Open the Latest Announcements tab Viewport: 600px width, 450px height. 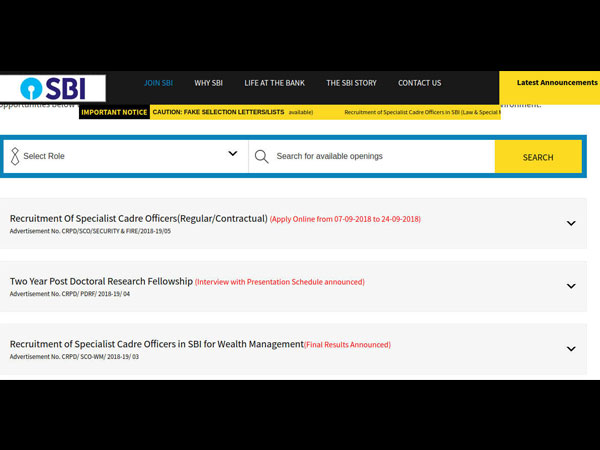549,88
